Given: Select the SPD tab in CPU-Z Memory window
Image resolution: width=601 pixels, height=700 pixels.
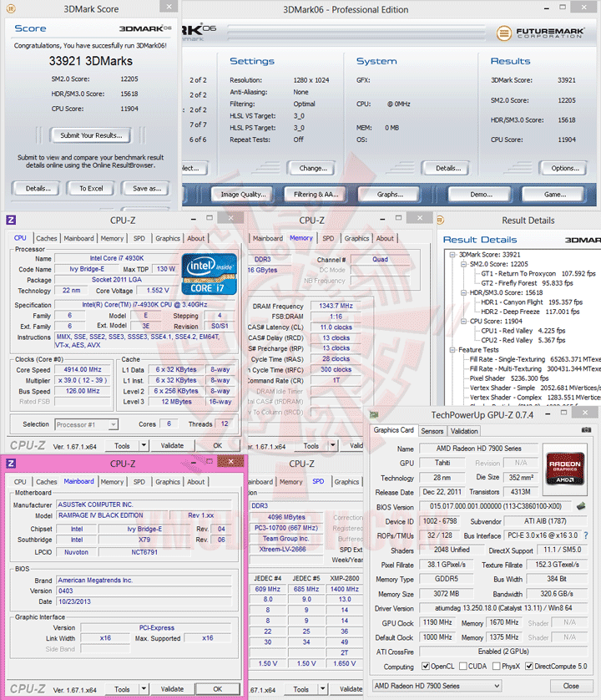Looking at the screenshot, I should coord(328,238).
